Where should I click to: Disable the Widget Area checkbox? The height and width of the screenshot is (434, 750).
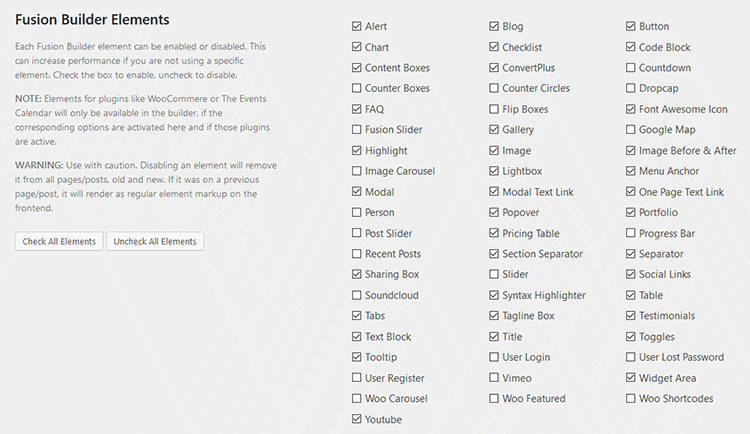630,378
